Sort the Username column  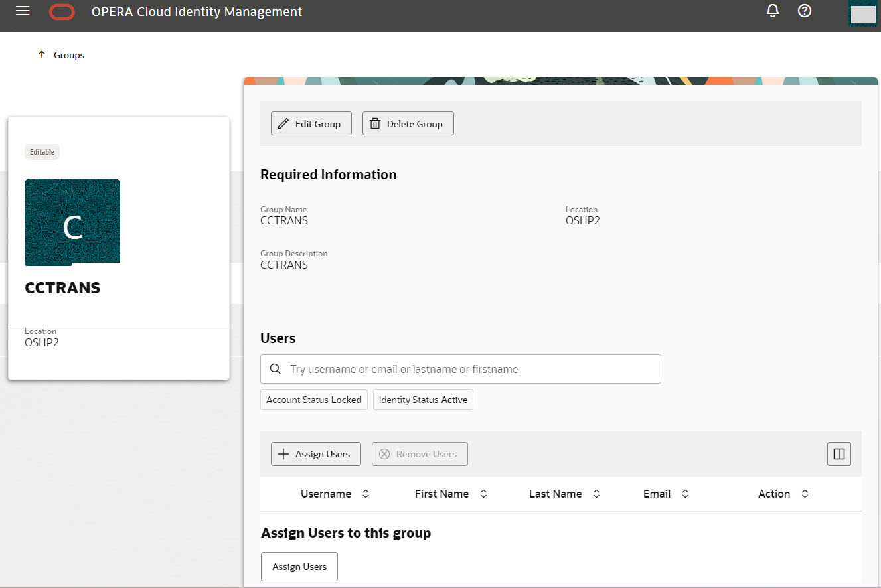click(365, 494)
